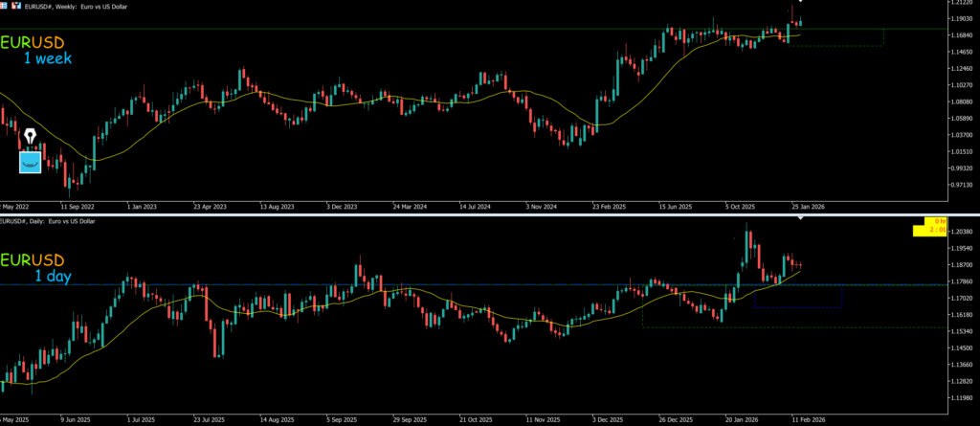Select the green dashed rectangle on weekly chart
The width and height of the screenshot is (980, 426).
(842, 45)
